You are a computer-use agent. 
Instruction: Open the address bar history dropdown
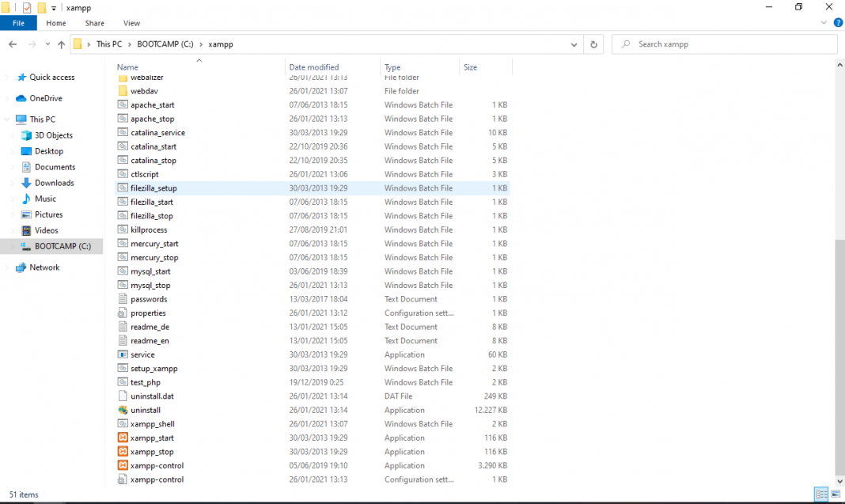click(576, 44)
